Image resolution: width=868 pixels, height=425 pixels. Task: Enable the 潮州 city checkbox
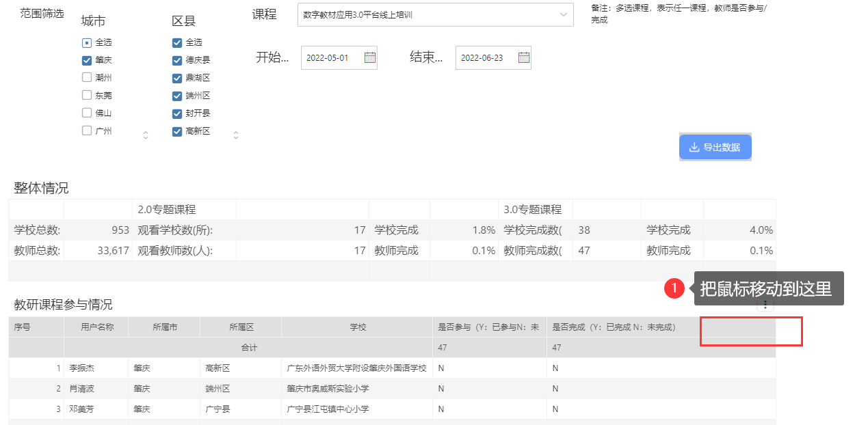click(86, 77)
